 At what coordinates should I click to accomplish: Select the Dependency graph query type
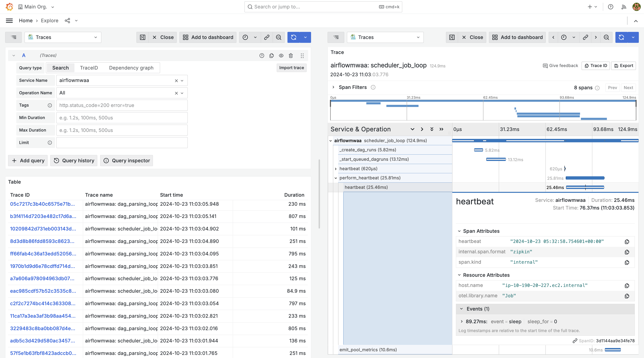pos(131,68)
